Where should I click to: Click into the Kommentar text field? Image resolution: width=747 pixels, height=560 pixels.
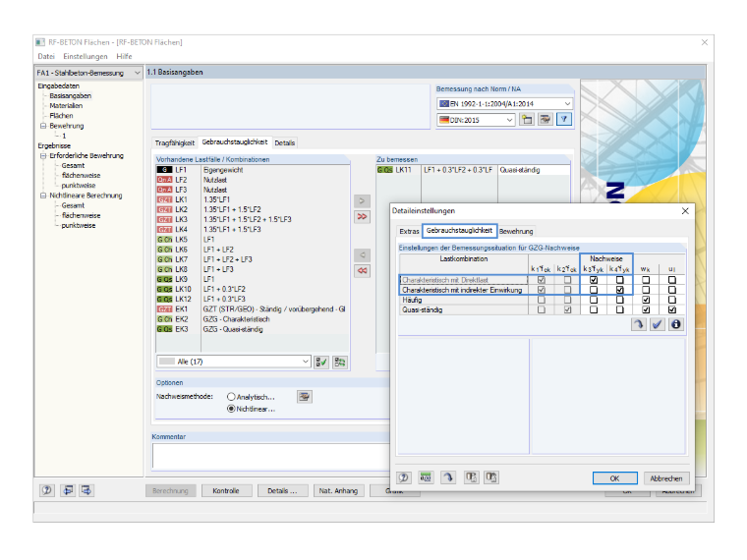point(270,456)
